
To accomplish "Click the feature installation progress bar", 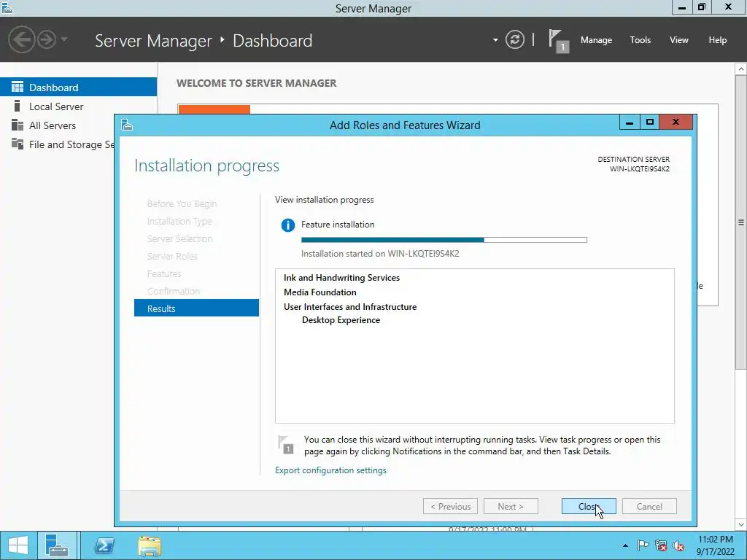I will [444, 240].
